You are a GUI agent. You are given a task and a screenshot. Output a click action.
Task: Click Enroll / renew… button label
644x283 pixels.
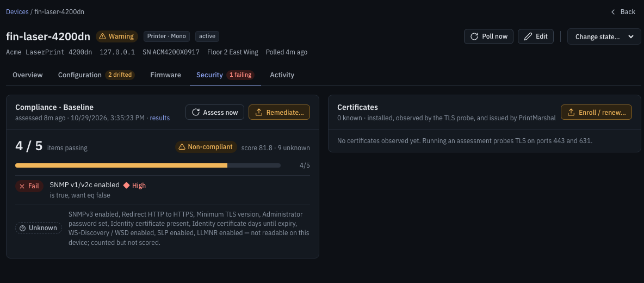602,112
